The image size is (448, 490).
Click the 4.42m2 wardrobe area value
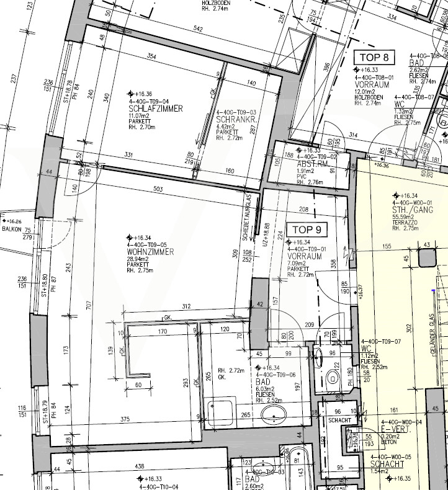225,127
